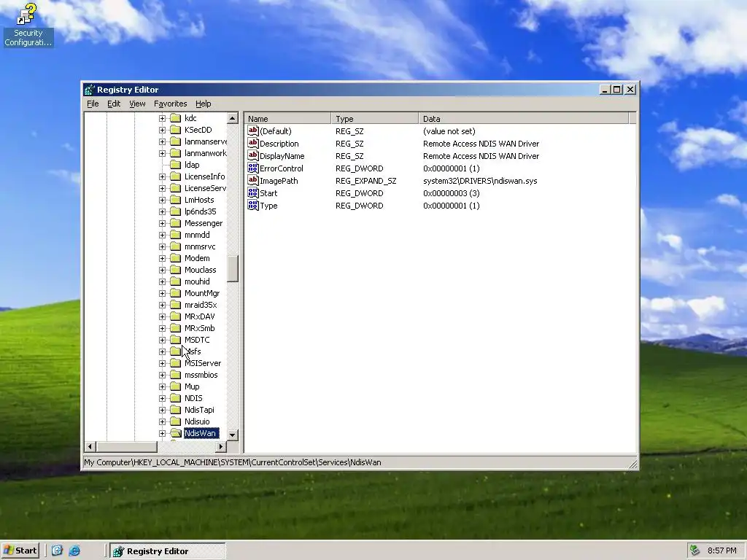Expand the MSDTC key
The height and width of the screenshot is (560, 747).
click(163, 340)
